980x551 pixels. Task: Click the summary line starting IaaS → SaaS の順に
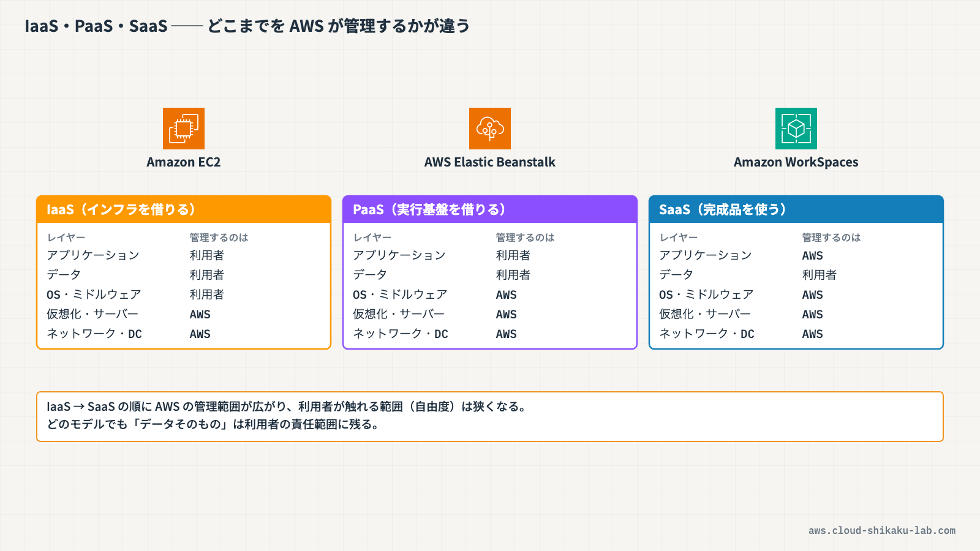287,407
